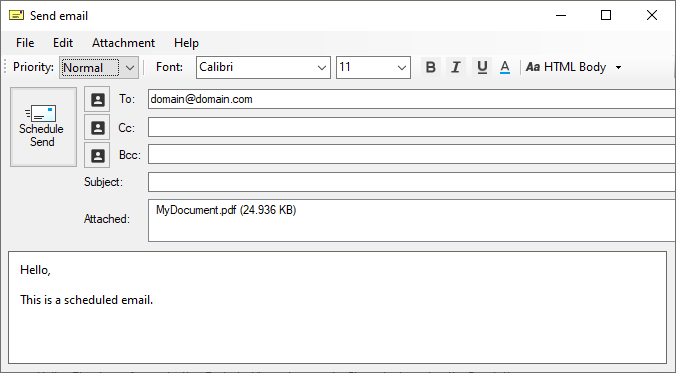This screenshot has height=373, width=676.
Task: Click the Schedule Send button
Action: [43, 127]
